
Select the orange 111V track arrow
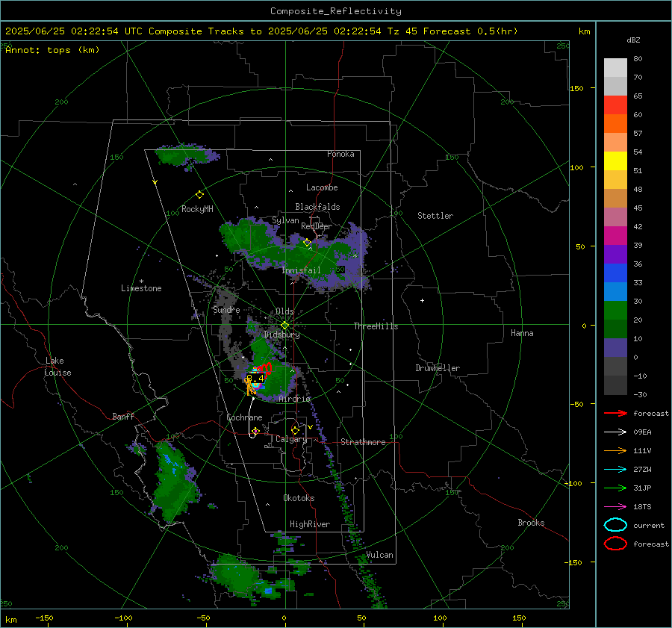coord(615,450)
